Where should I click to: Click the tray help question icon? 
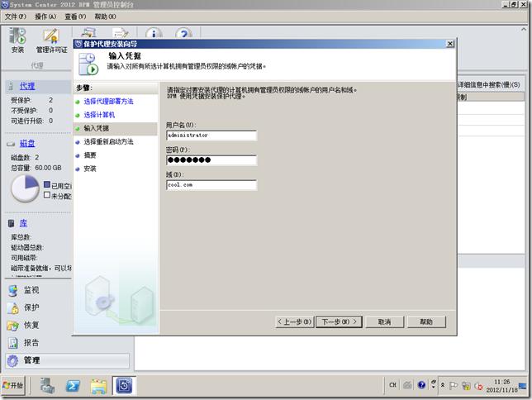click(x=421, y=385)
